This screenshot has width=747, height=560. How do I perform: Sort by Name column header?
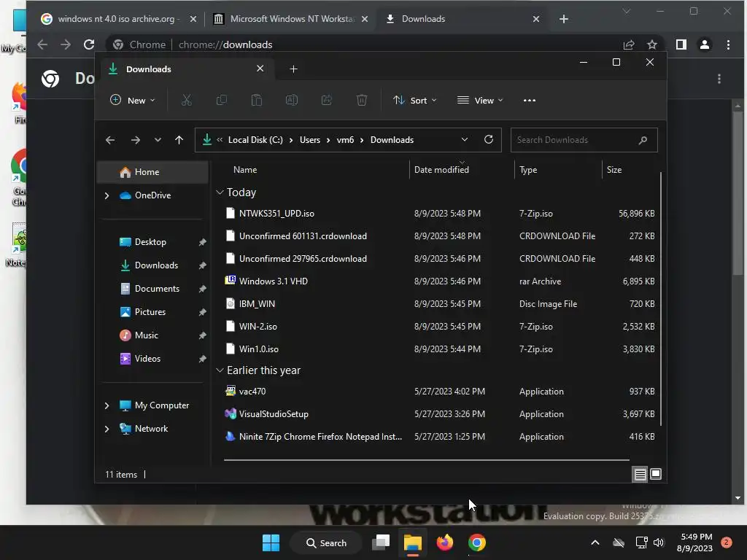(245, 170)
